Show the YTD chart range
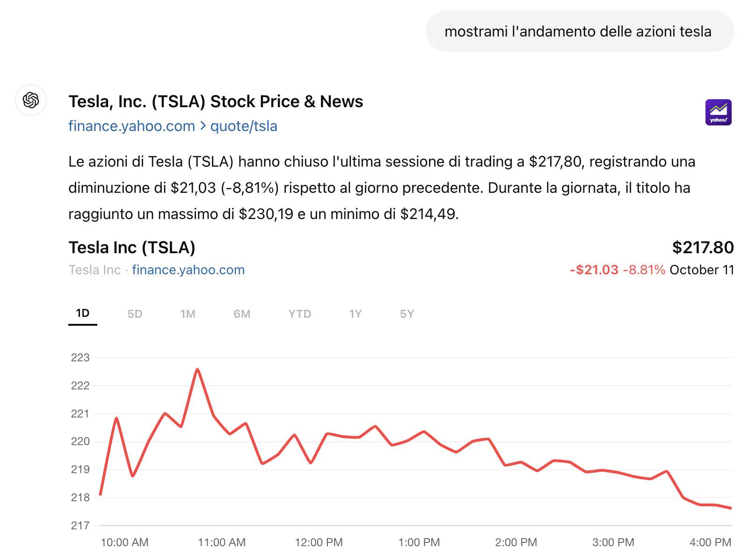The height and width of the screenshot is (556, 756). coord(300,314)
